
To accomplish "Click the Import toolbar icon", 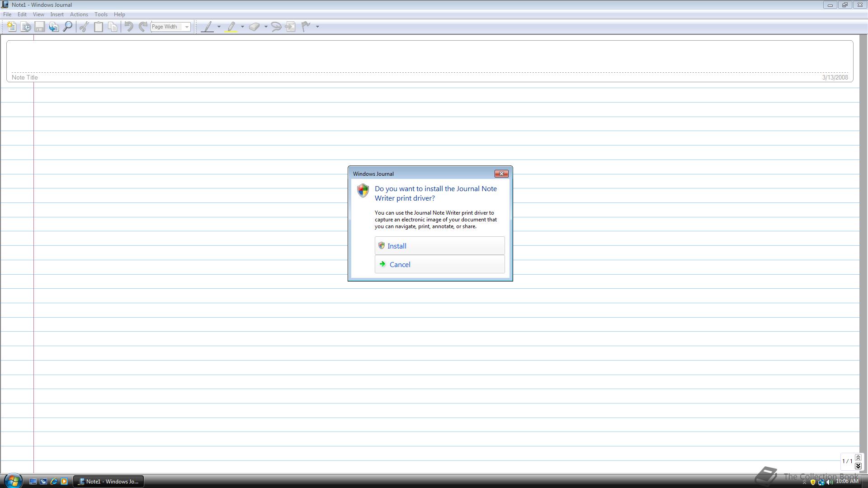I will 54,27.
